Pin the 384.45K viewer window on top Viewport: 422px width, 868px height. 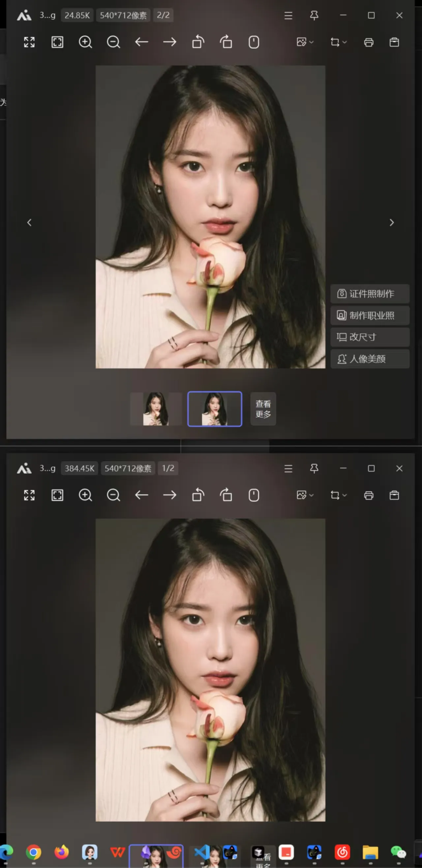click(x=314, y=469)
